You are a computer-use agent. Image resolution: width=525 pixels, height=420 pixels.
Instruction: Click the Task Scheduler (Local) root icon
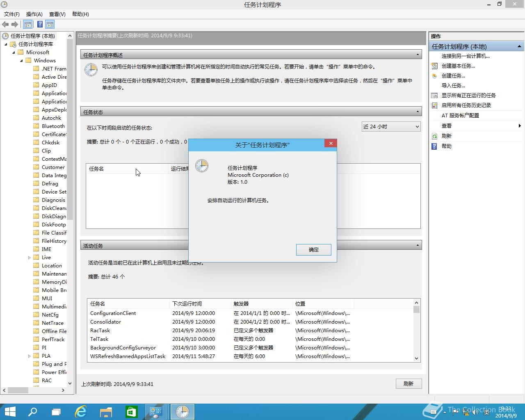pos(5,36)
